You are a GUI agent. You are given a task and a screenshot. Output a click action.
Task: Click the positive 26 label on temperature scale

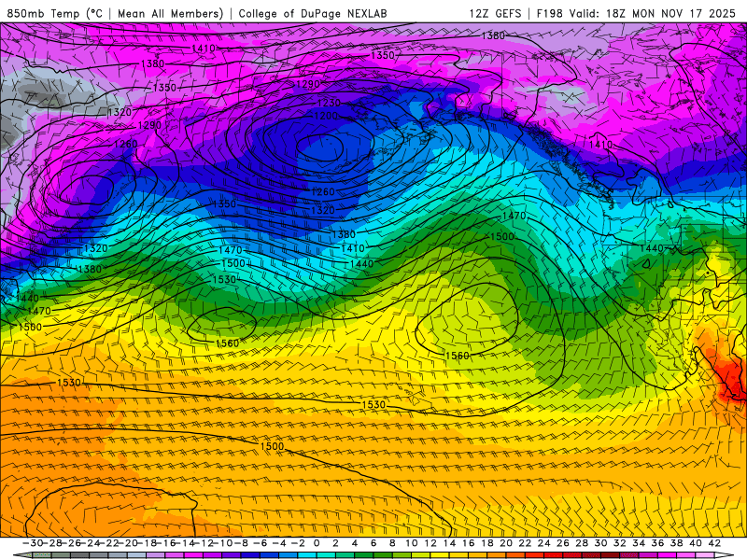click(x=562, y=543)
